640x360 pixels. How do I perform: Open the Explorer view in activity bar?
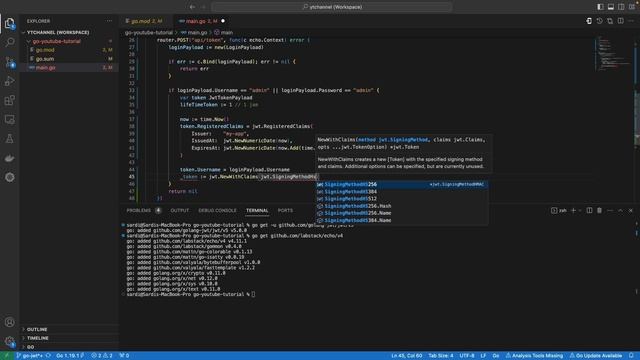coord(10,23)
